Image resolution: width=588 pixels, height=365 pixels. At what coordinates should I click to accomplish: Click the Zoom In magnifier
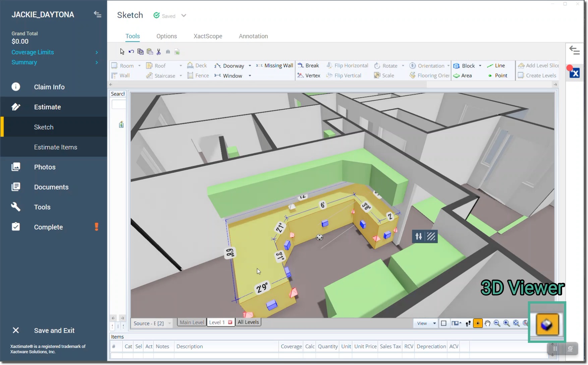coord(507,323)
